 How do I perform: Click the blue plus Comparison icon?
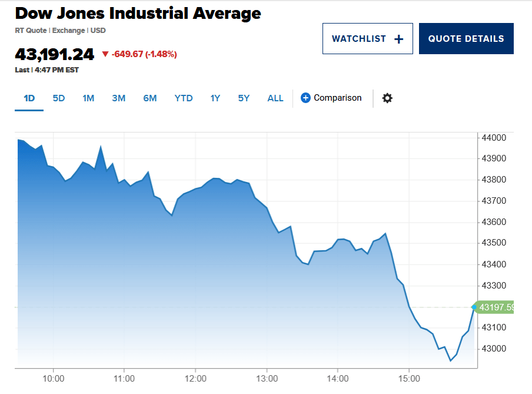tap(305, 98)
